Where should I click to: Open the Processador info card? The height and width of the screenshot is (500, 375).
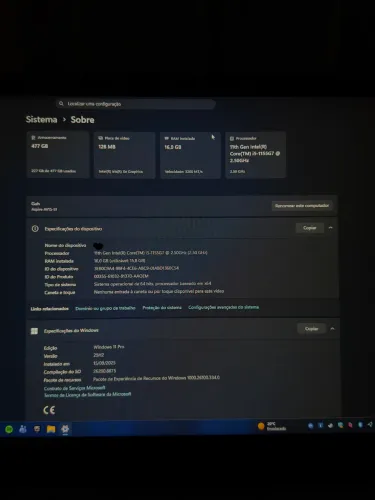pyautogui.click(x=256, y=155)
